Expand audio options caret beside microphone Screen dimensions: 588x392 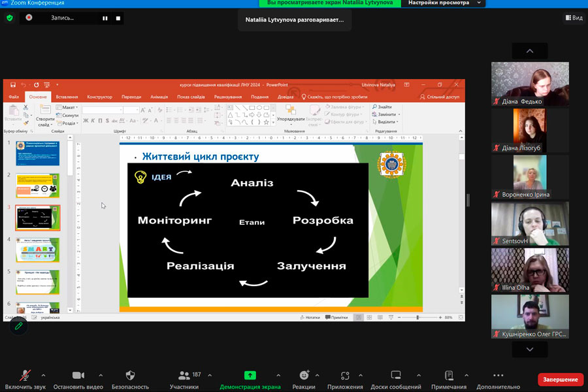(44, 375)
